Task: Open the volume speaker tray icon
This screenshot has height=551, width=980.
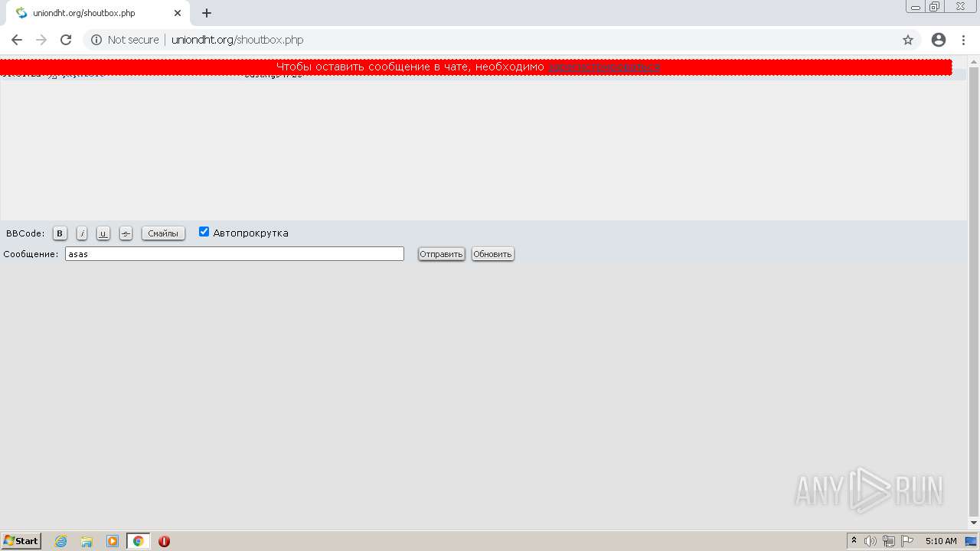Action: 871,541
